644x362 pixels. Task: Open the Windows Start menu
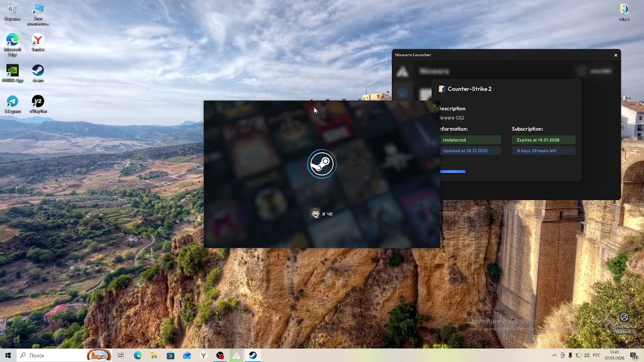pos(8,355)
